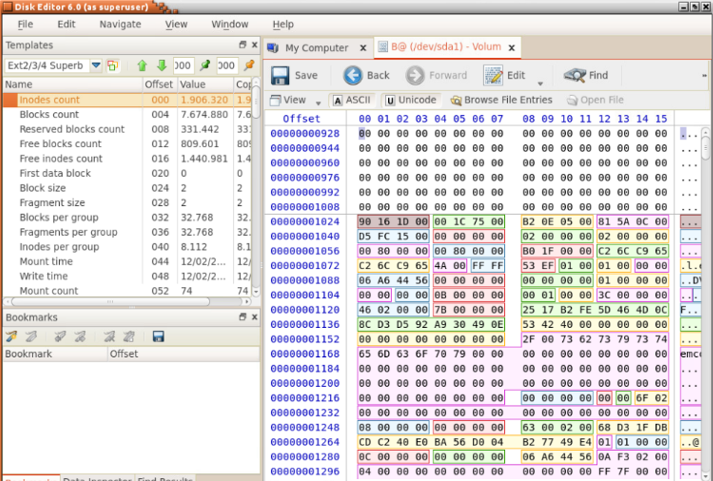The width and height of the screenshot is (713, 481).
Task: Toggle Unicode display mode
Action: [410, 100]
